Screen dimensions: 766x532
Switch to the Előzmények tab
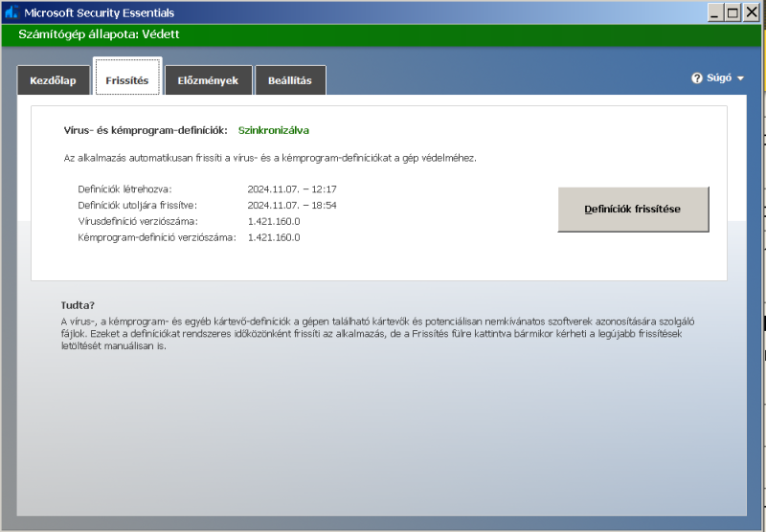click(x=208, y=80)
